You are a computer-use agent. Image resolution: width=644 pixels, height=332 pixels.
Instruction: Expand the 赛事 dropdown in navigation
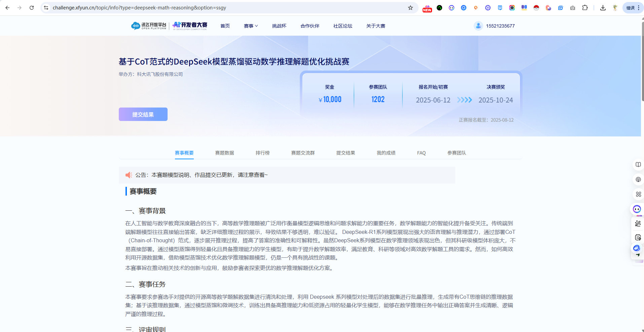[251, 26]
